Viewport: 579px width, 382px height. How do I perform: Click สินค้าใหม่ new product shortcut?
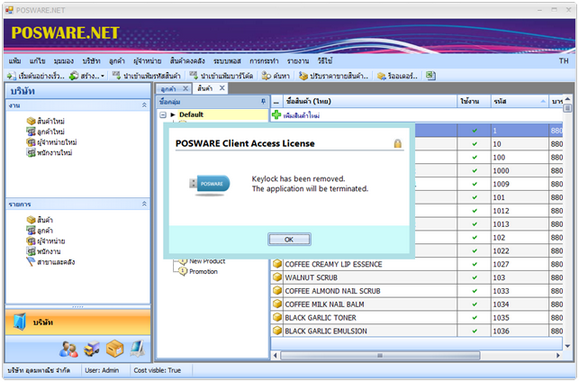pos(45,121)
